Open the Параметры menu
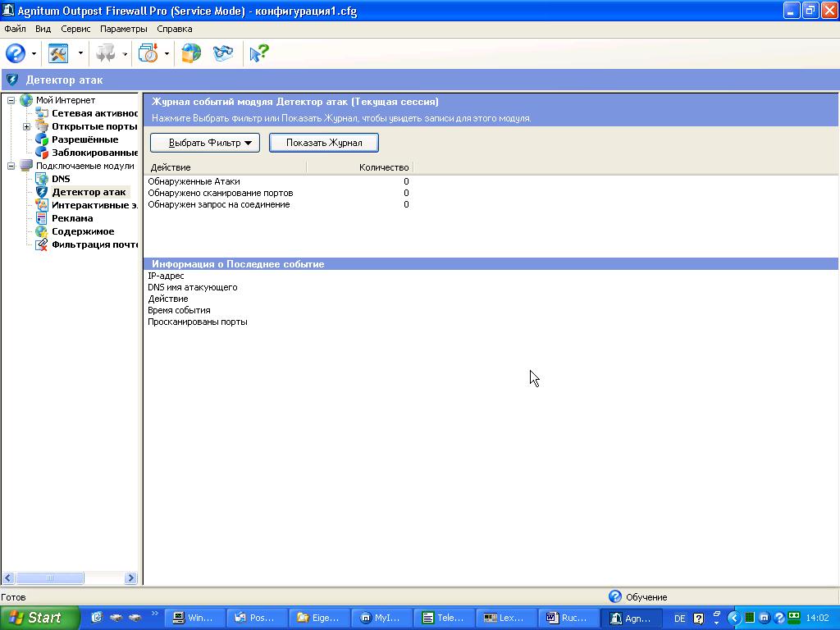The image size is (840, 630). tap(124, 29)
